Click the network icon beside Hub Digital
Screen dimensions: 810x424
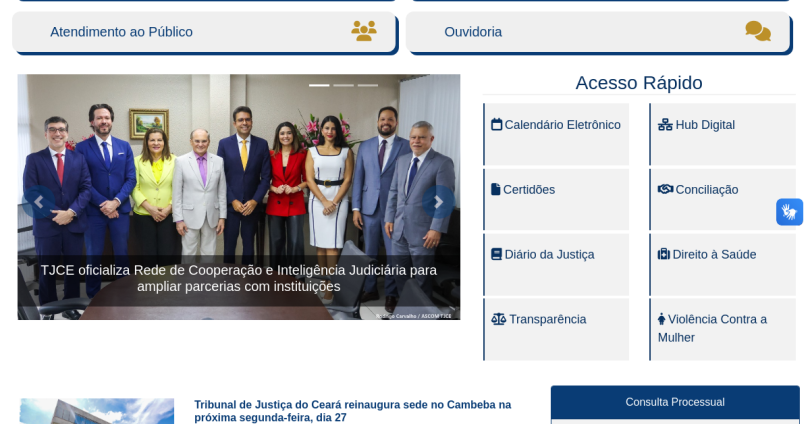pos(665,124)
